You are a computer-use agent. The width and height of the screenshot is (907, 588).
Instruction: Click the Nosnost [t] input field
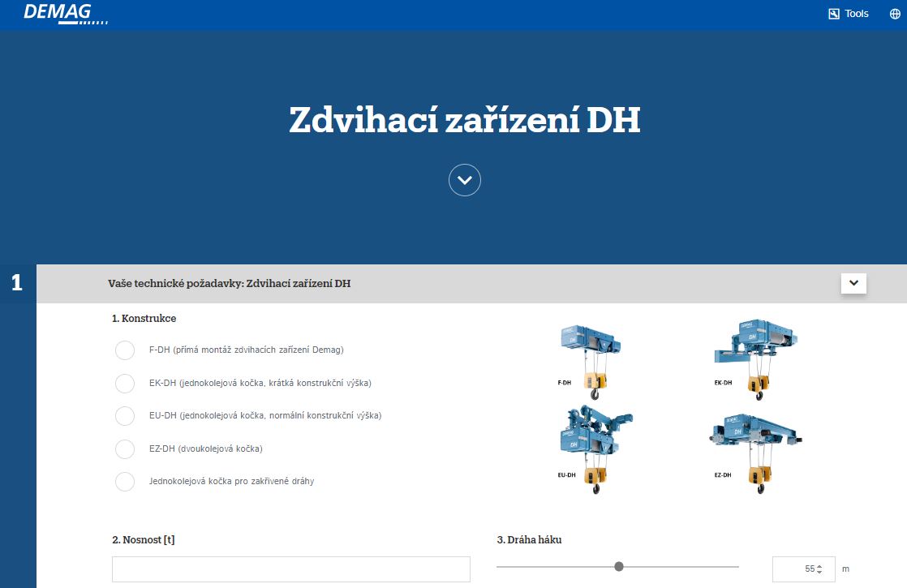pos(291,569)
